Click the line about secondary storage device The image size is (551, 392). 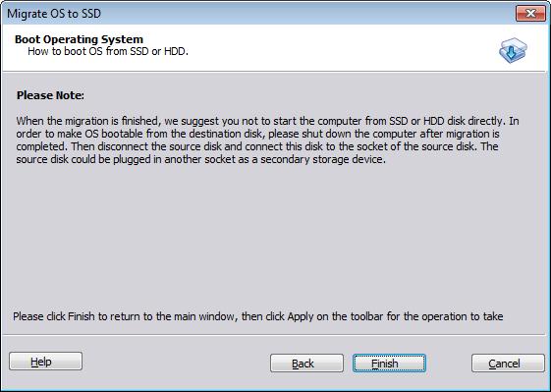[201, 159]
